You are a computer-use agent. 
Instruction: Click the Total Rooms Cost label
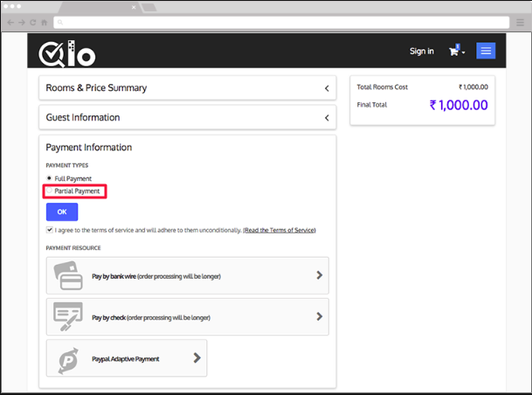382,87
